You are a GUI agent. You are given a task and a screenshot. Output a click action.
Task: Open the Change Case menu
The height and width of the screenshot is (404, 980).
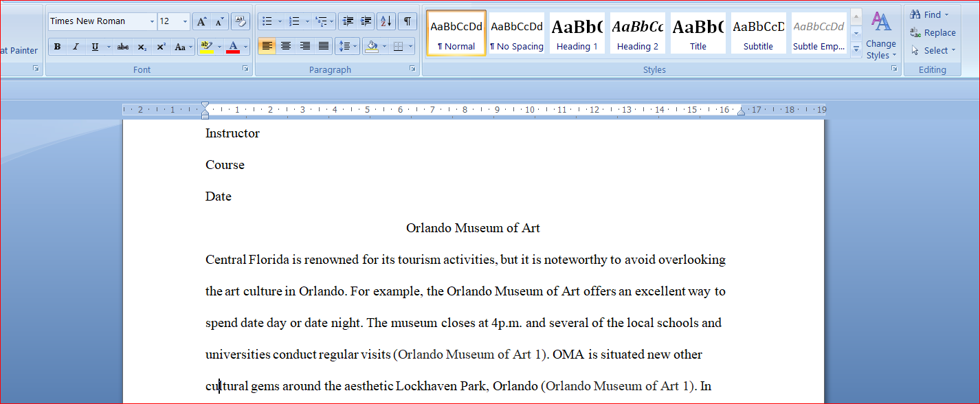tap(183, 47)
